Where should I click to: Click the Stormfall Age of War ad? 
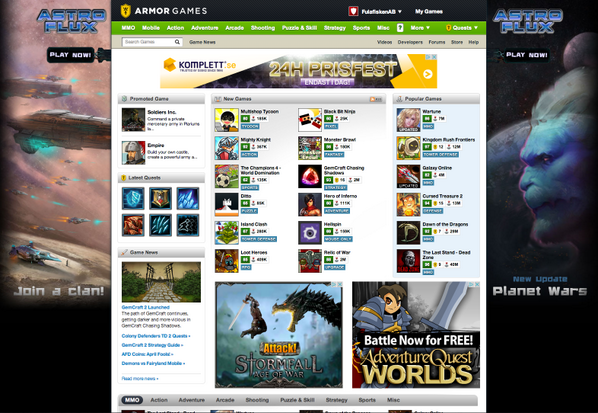(279, 335)
